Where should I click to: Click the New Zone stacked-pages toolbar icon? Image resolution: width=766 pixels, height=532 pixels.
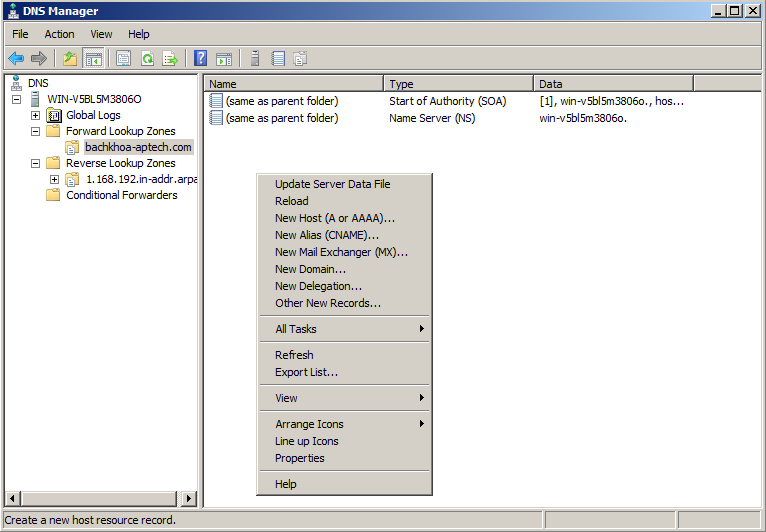coord(300,59)
